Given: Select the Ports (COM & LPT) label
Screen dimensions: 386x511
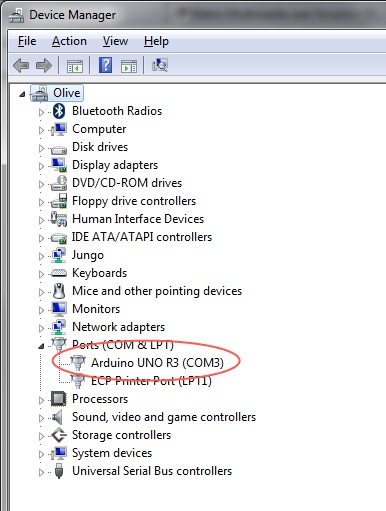Looking at the screenshot, I should 123,345.
